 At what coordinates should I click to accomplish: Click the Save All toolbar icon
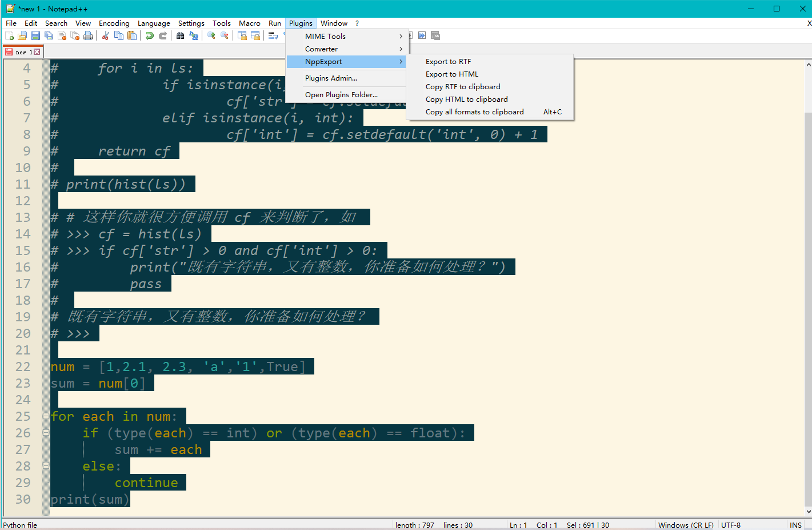[x=49, y=35]
